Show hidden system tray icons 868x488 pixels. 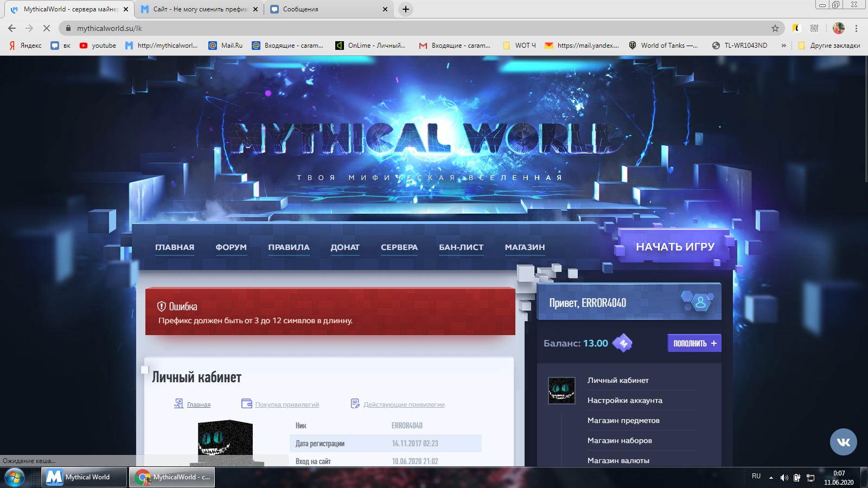click(771, 478)
